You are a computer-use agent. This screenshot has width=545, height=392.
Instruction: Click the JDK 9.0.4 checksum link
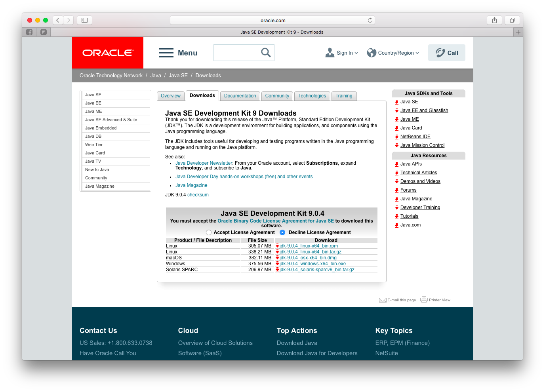[x=198, y=195]
